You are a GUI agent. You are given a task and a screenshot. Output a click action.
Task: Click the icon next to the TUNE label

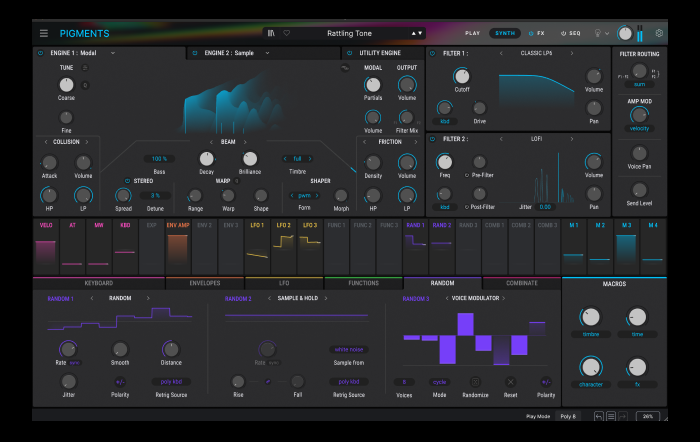click(x=85, y=67)
